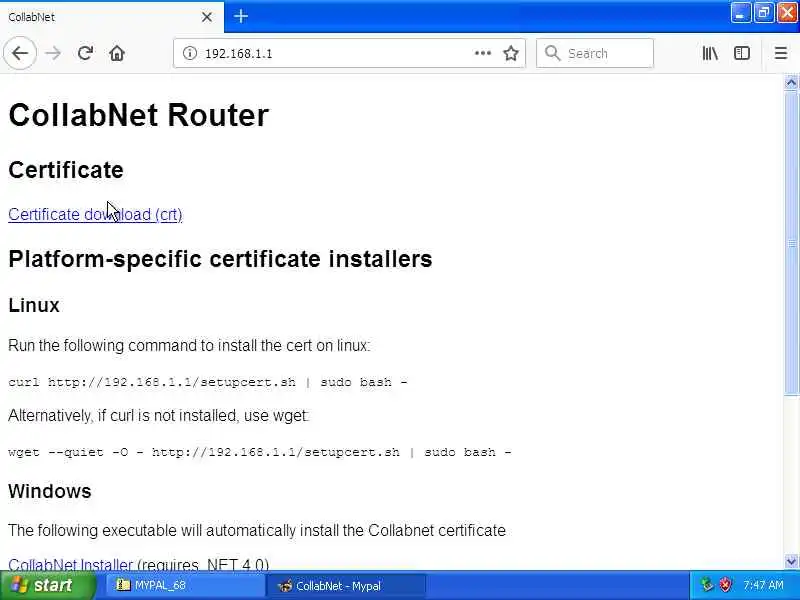Screen dimensions: 800x600
Task: Open the CollabNet Installer link
Action: click(x=70, y=564)
